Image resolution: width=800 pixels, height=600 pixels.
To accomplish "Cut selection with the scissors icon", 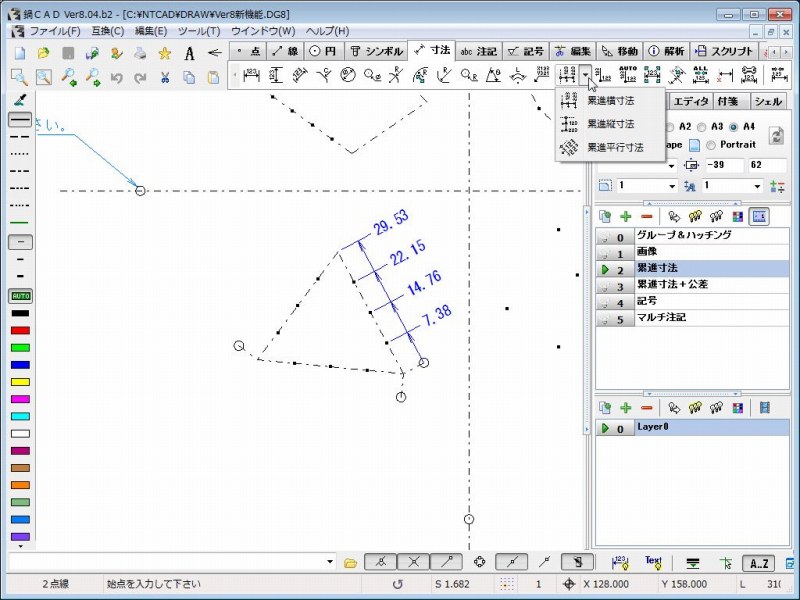I will 164,78.
